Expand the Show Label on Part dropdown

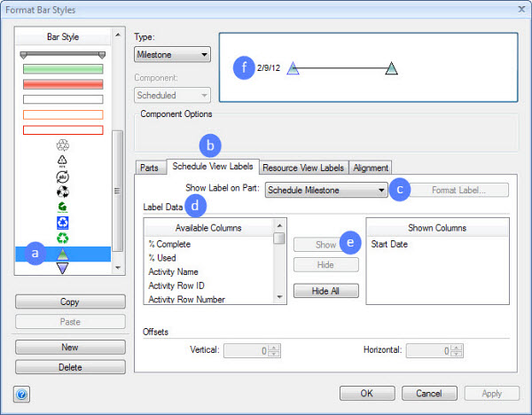pos(326,190)
